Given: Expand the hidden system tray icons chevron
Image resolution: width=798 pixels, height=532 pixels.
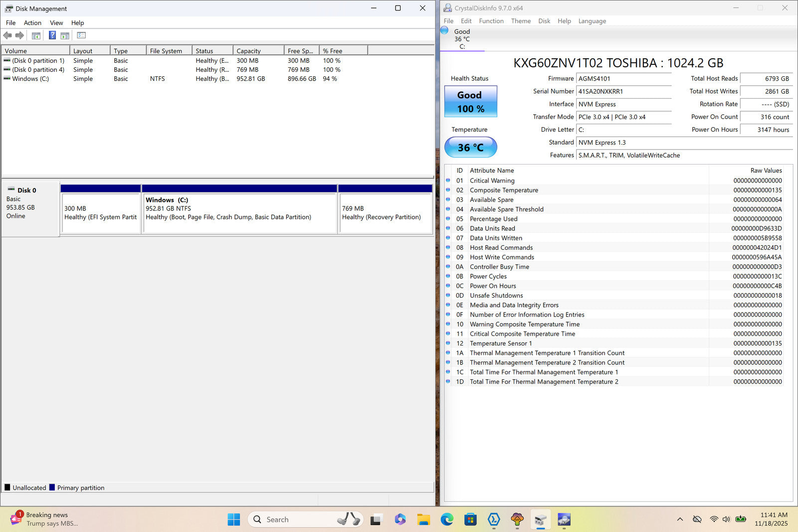Looking at the screenshot, I should [680, 520].
